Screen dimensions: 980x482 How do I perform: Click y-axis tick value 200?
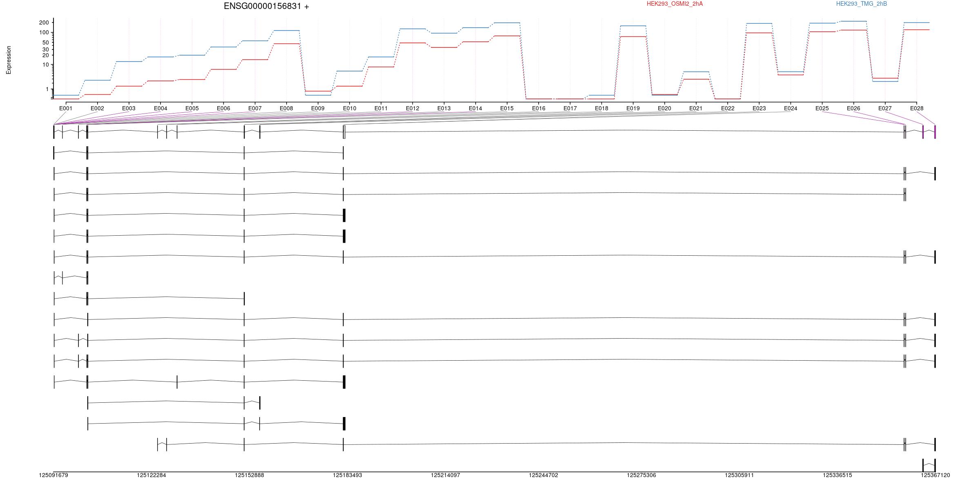tap(44, 22)
